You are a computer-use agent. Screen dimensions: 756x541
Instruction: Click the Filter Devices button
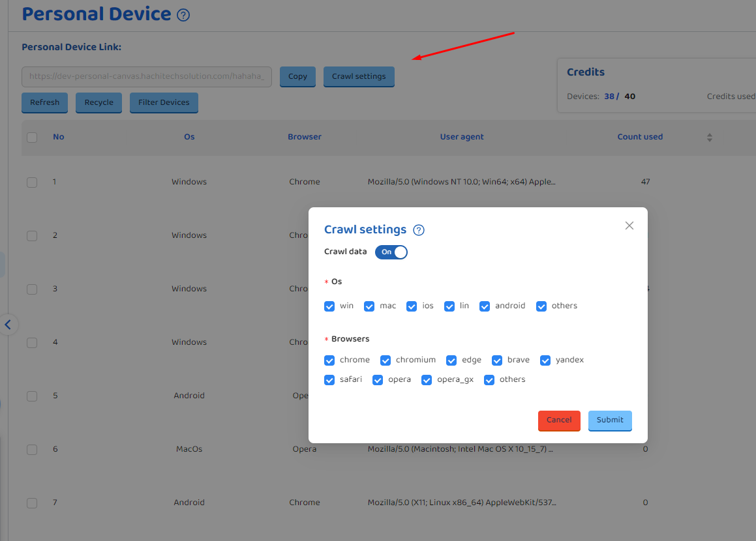click(164, 102)
